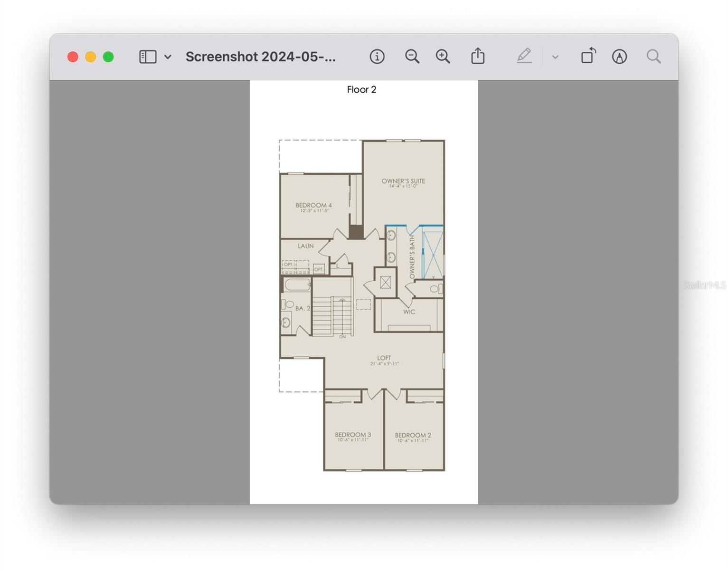Expand the sidebar view options chevron
The height and width of the screenshot is (570, 728).
point(168,57)
